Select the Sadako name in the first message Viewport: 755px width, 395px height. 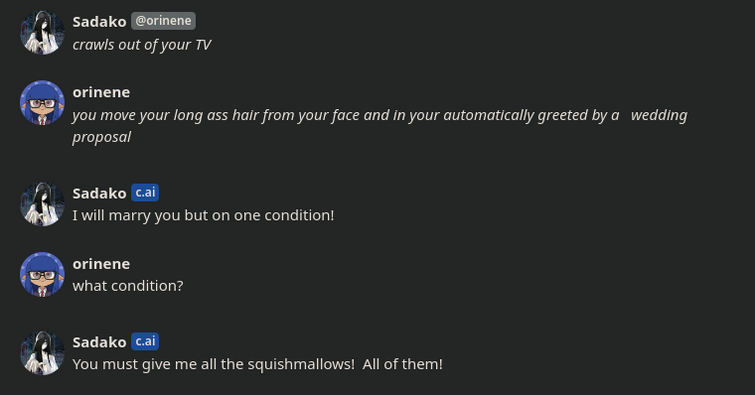[x=99, y=22]
